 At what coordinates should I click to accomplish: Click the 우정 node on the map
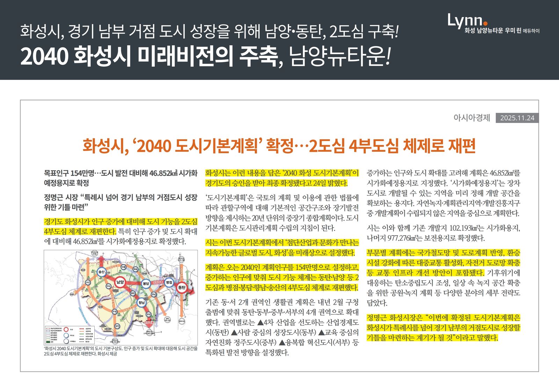(114, 311)
